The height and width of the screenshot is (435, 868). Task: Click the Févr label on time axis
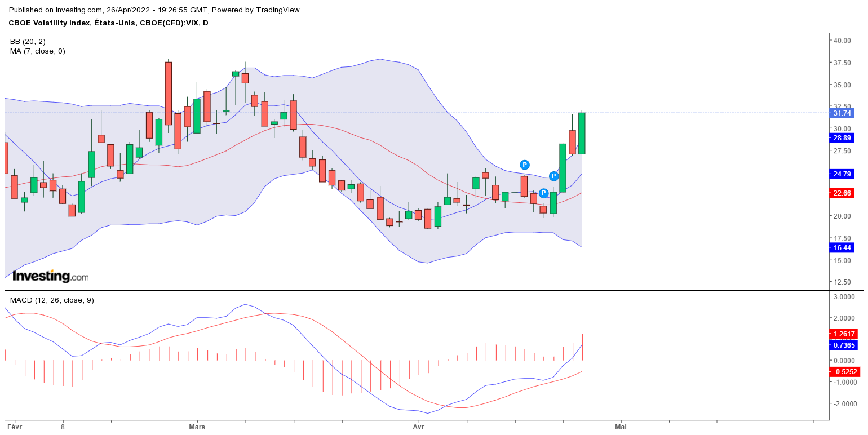pos(14,427)
